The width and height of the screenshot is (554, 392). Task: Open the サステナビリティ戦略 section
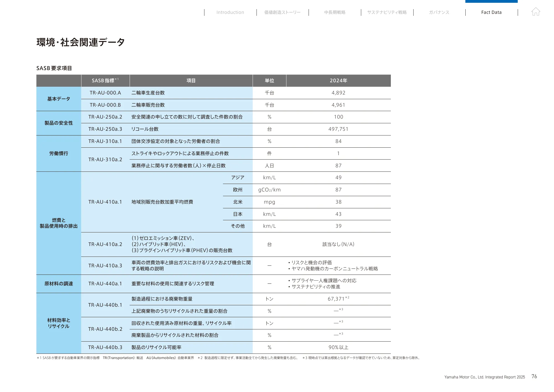coord(387,12)
